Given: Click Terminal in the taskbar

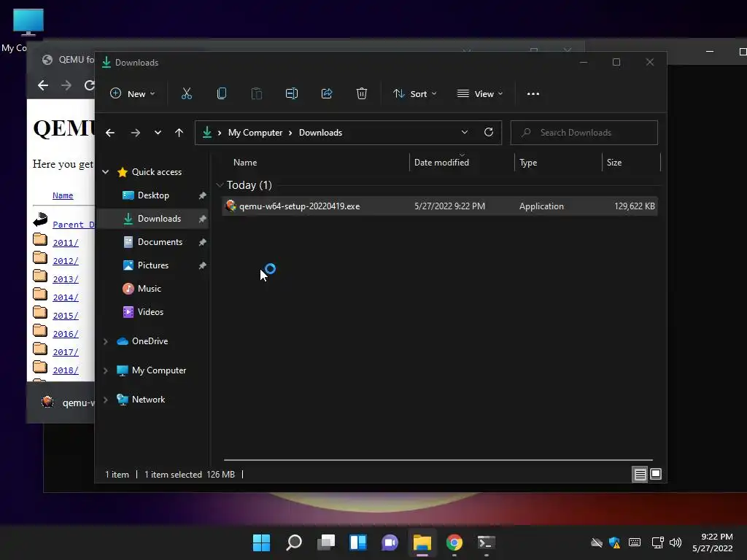Looking at the screenshot, I should [487, 542].
